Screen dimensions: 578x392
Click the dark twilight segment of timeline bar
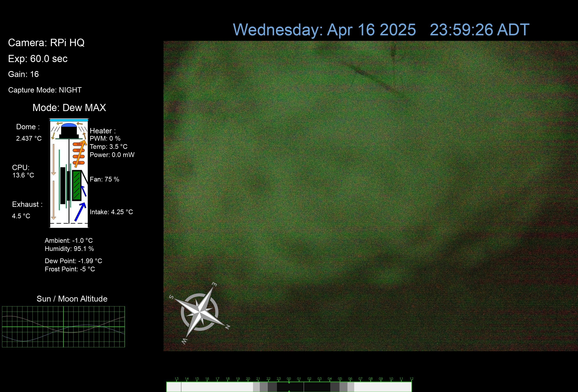pos(272,387)
